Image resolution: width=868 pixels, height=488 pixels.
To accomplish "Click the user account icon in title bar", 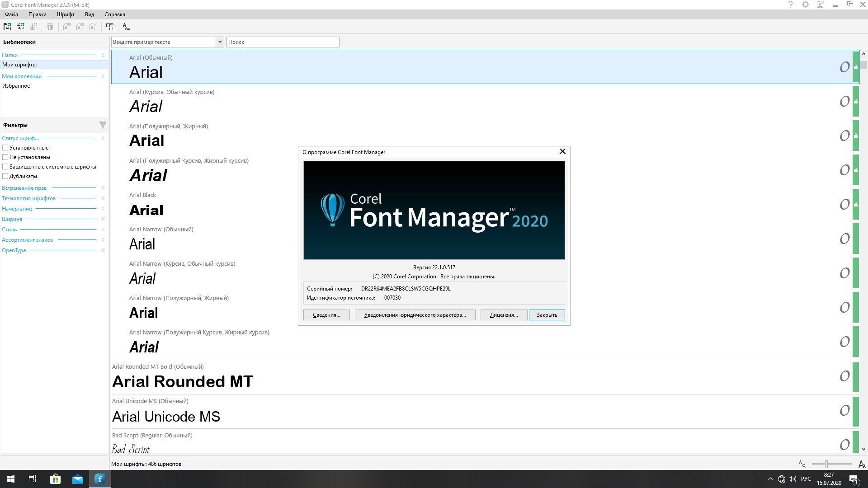I will pos(820,5).
